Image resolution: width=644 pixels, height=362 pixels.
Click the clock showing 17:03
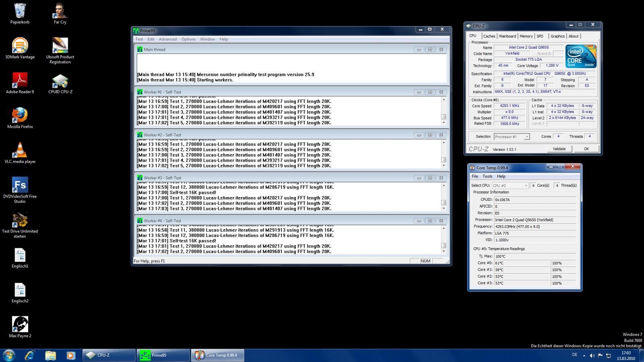[x=626, y=353]
